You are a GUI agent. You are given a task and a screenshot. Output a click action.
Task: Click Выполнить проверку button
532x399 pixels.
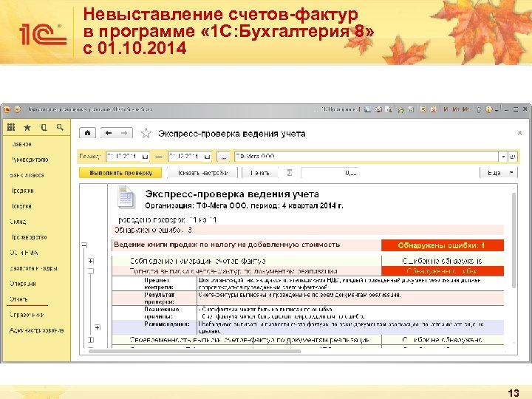pos(120,173)
